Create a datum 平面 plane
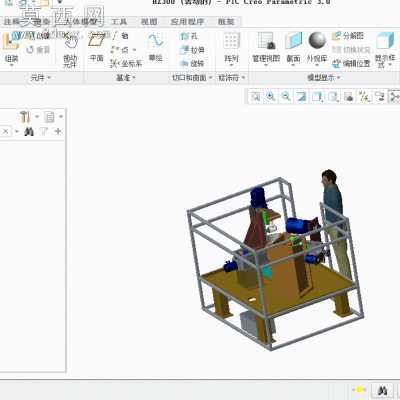 (96, 47)
